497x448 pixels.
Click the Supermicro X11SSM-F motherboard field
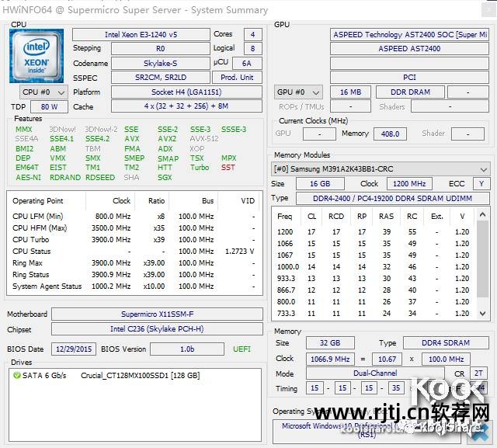point(157,314)
